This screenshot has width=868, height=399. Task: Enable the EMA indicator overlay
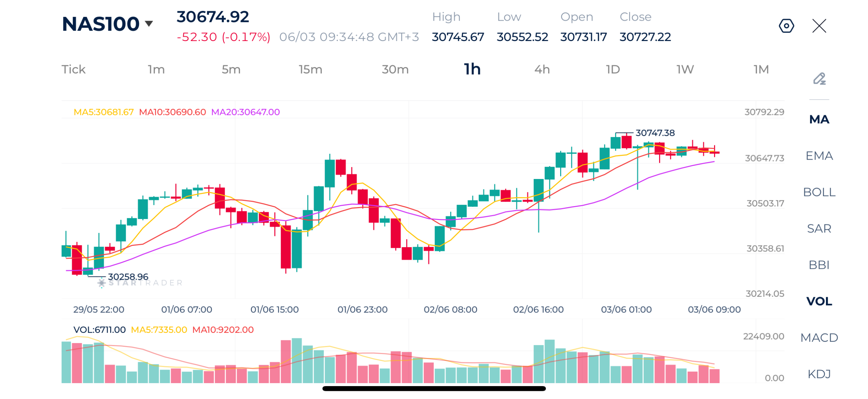[819, 155]
